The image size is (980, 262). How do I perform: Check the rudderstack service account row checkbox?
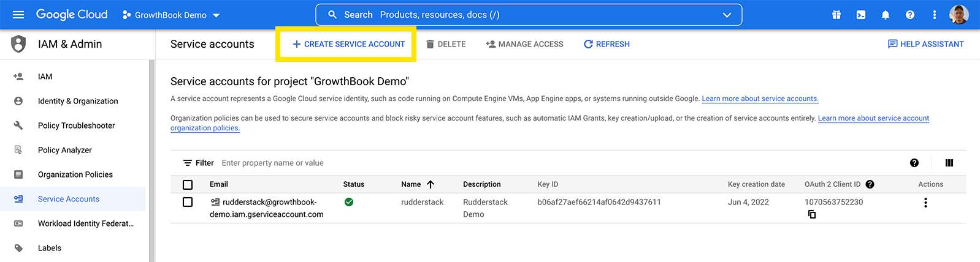click(x=188, y=202)
